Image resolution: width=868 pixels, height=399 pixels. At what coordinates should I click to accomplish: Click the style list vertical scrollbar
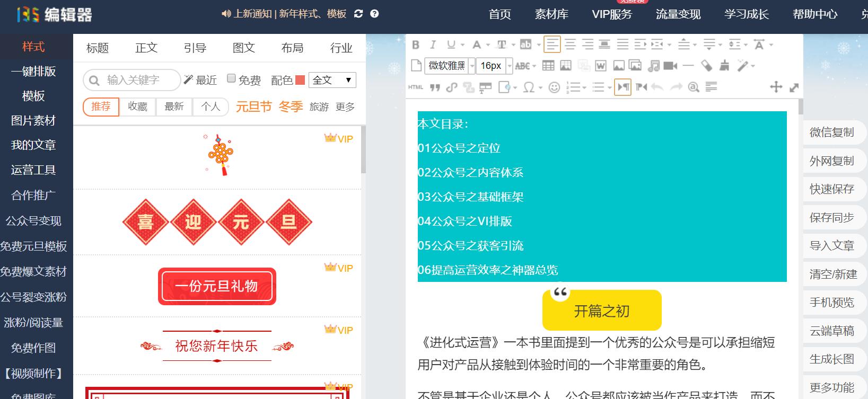pos(363,149)
